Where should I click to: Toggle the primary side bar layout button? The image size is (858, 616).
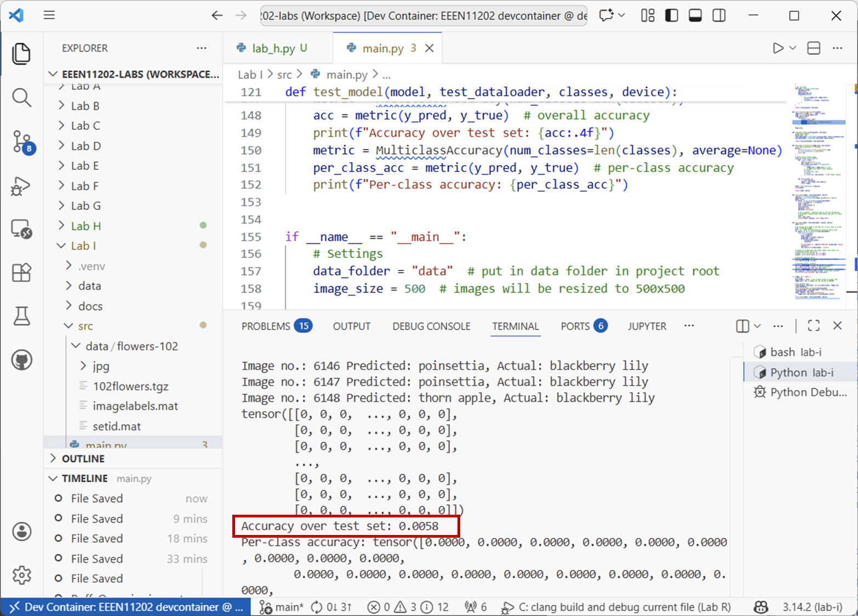tap(671, 15)
